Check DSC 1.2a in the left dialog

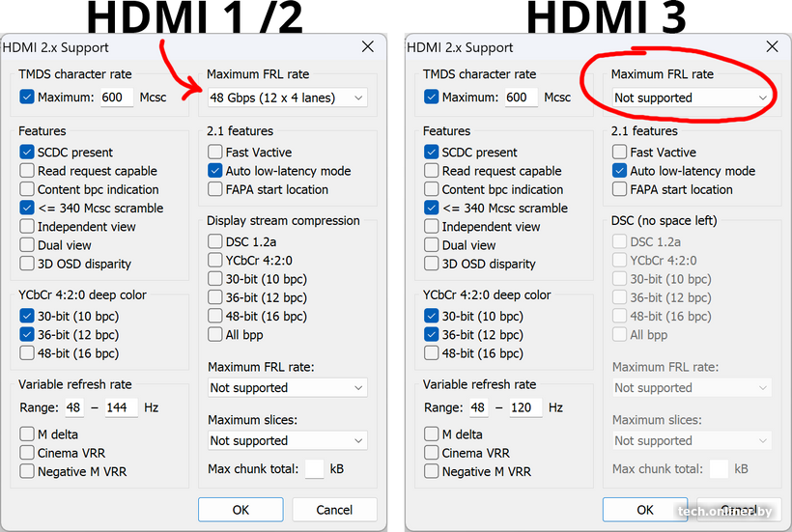click(x=215, y=242)
